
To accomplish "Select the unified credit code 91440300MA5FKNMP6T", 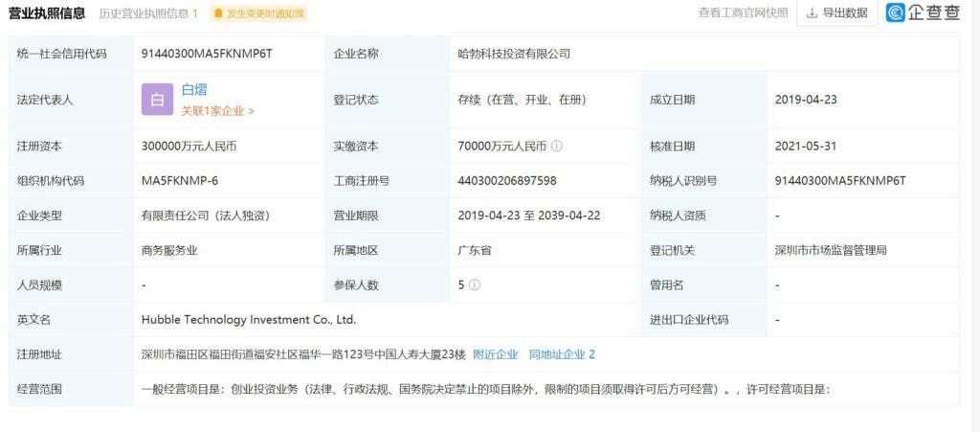I will pos(207,54).
